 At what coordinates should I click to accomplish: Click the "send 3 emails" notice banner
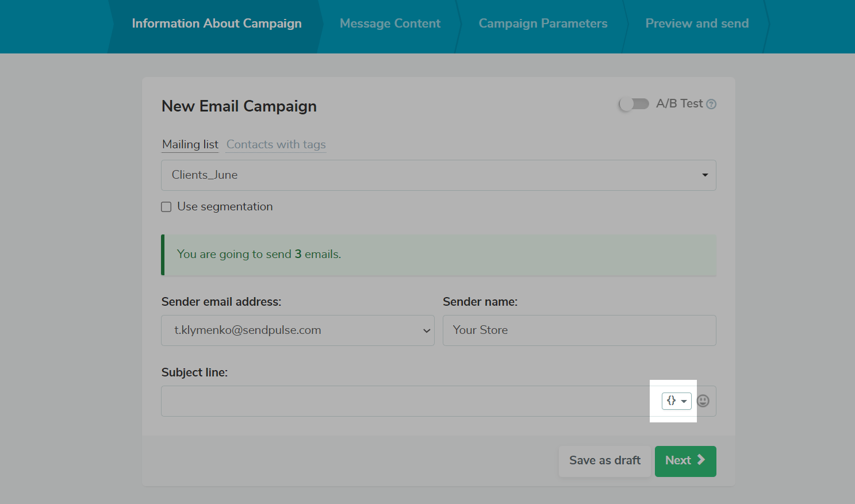coord(438,255)
